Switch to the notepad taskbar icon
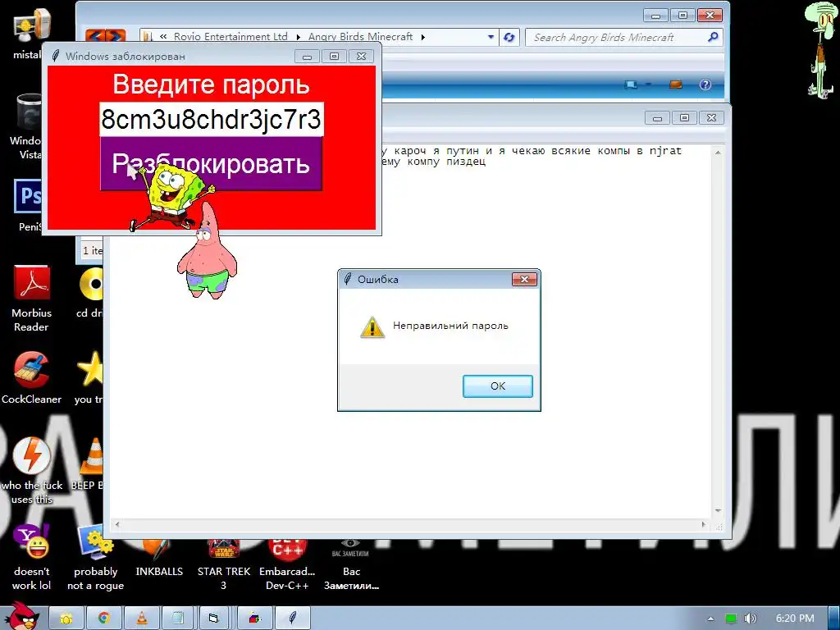The height and width of the screenshot is (630, 840). (x=178, y=619)
